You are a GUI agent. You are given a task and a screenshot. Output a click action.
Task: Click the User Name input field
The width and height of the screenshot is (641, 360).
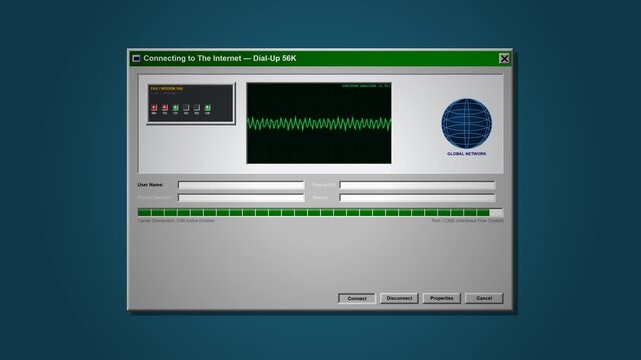click(x=241, y=185)
